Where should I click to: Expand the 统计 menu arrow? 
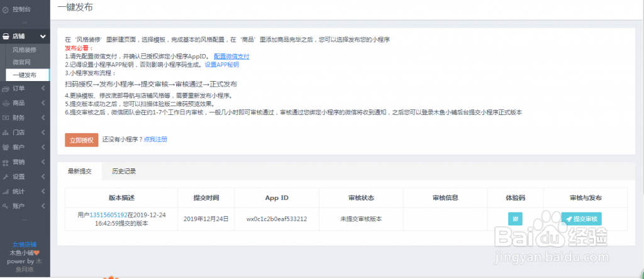click(43, 192)
